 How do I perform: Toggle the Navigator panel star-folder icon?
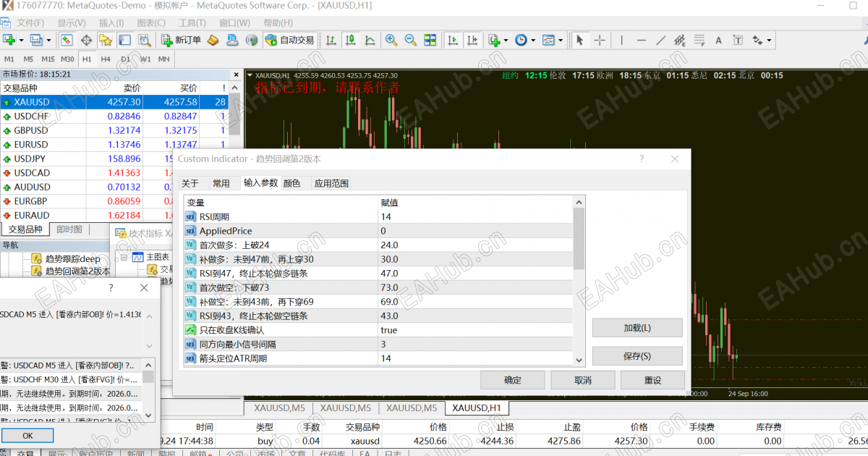tap(106, 41)
